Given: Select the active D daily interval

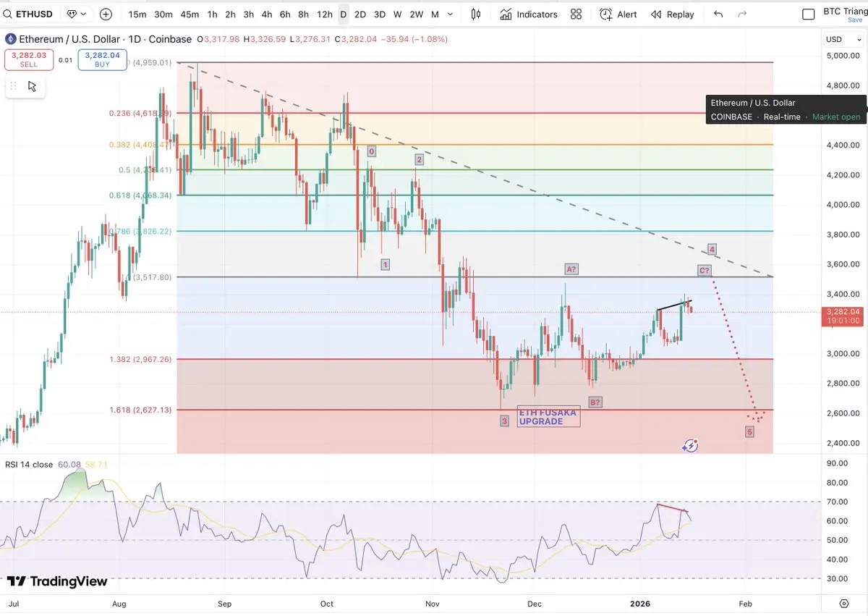Looking at the screenshot, I should (343, 14).
